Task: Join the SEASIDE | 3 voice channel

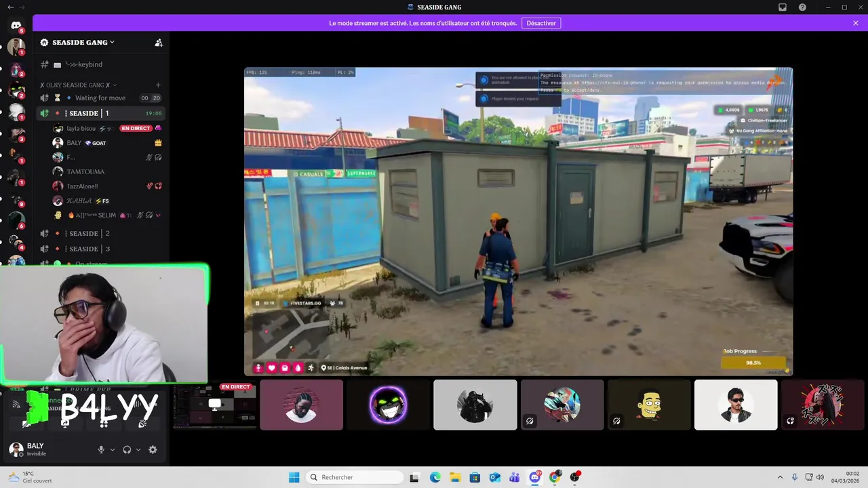Action: pos(101,249)
